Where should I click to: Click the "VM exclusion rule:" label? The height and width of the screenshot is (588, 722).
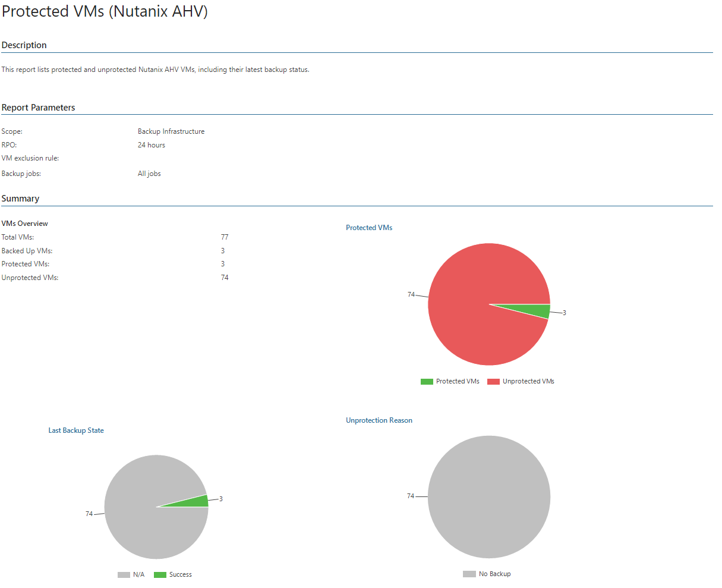pos(30,158)
